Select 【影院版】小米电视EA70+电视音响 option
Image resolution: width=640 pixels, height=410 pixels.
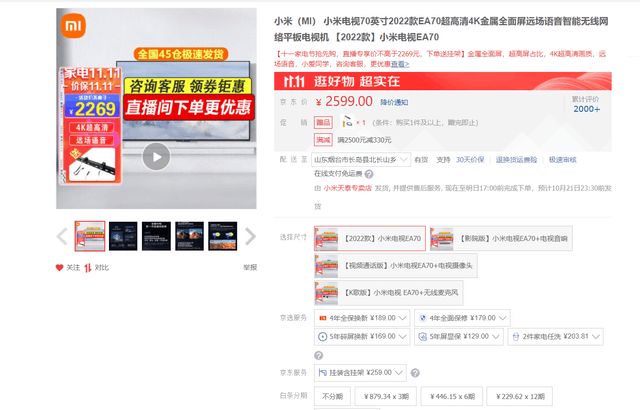pyautogui.click(x=501, y=238)
